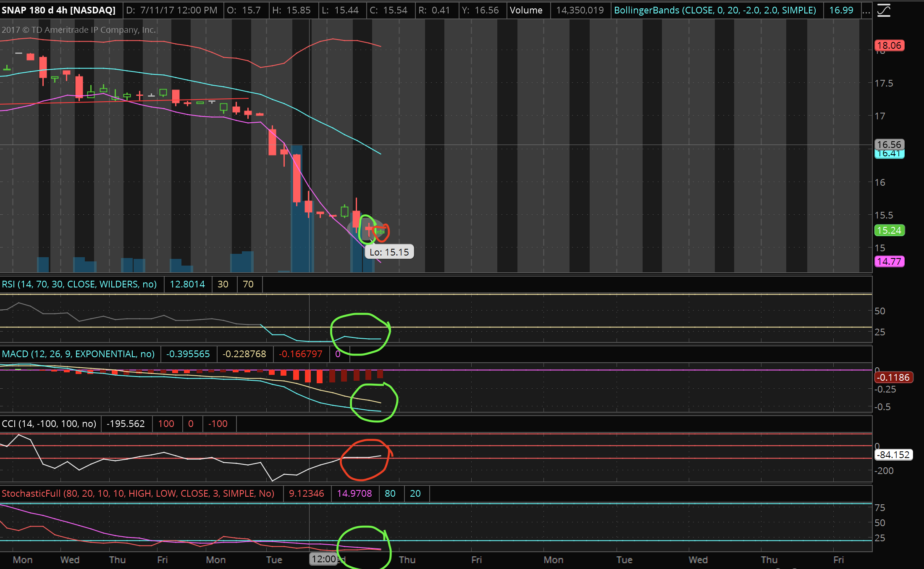
Task: Click the range value R: 0.41
Action: tap(434, 10)
